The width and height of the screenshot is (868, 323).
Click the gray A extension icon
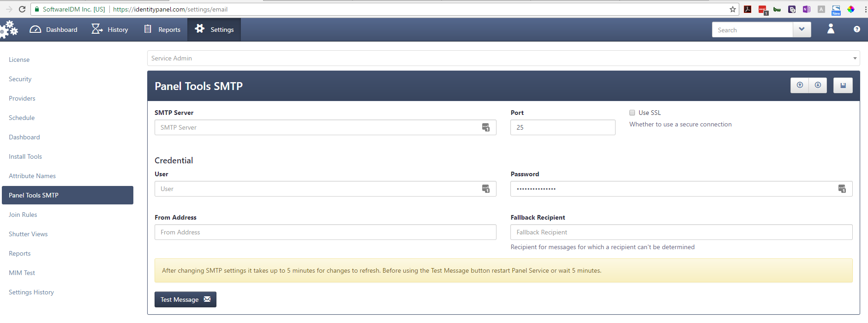pyautogui.click(x=821, y=9)
